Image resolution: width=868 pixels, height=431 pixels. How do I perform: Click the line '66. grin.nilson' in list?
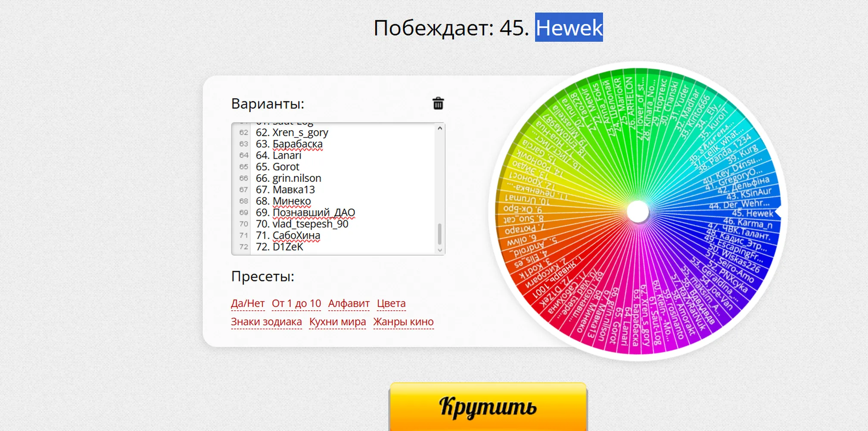click(x=289, y=178)
